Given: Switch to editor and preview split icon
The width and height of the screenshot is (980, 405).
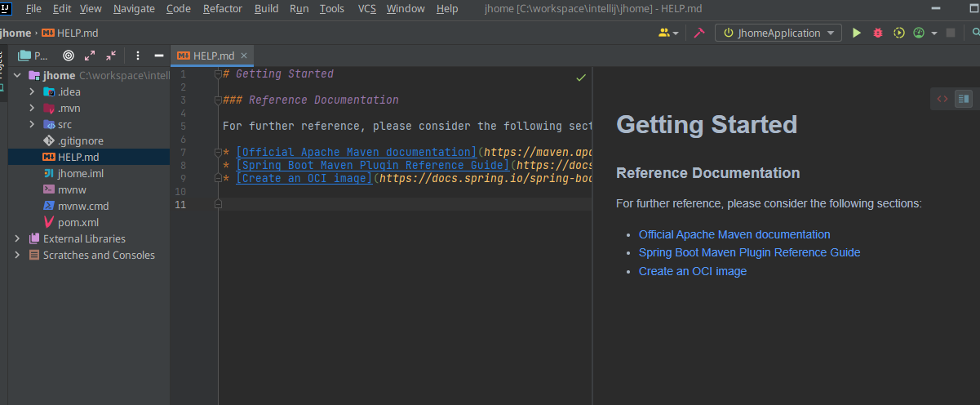Looking at the screenshot, I should point(964,99).
